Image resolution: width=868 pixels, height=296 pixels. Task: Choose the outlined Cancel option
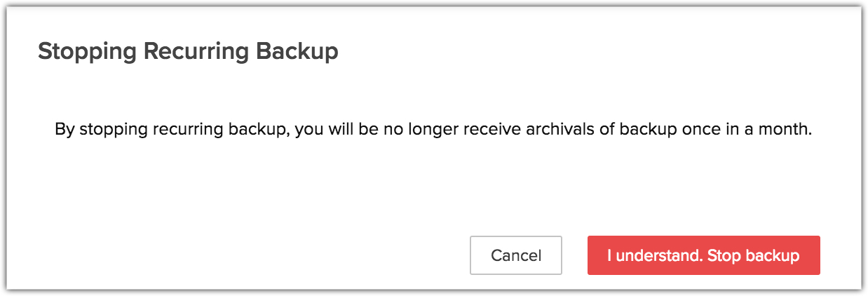[x=516, y=255]
